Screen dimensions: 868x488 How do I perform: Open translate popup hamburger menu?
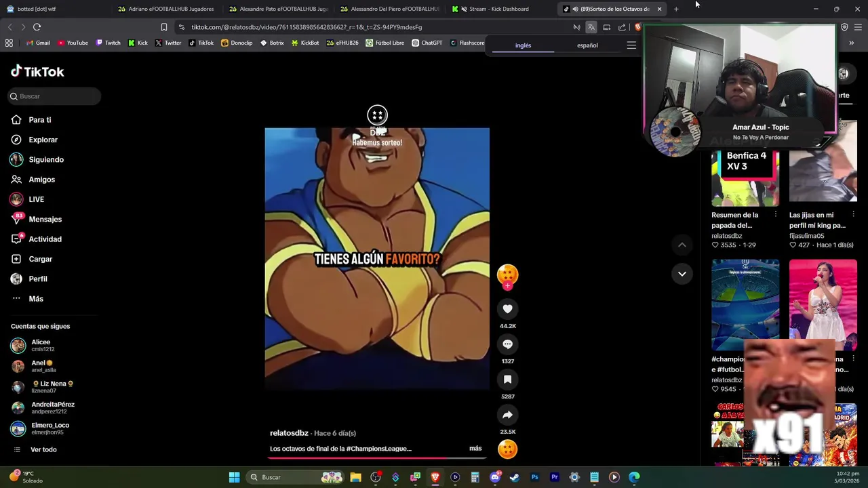click(631, 45)
